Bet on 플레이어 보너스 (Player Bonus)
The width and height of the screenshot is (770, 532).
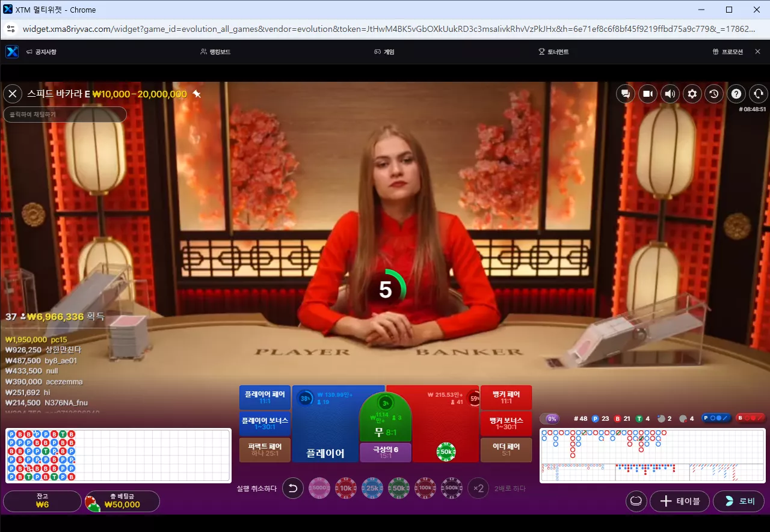click(265, 424)
